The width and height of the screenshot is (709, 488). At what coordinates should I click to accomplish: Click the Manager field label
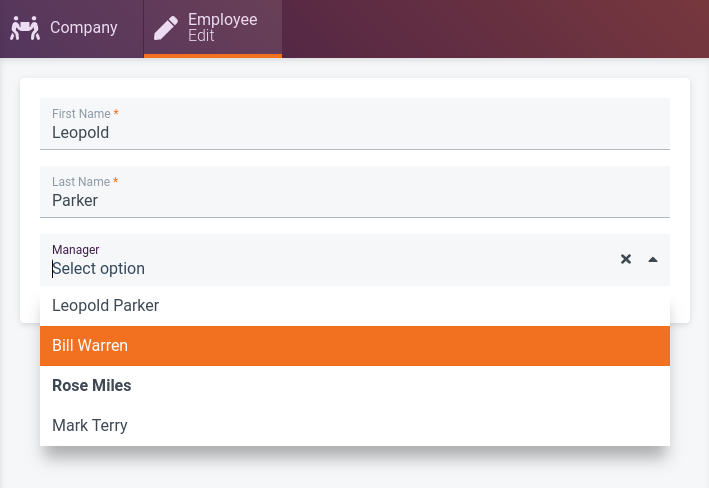coord(75,249)
